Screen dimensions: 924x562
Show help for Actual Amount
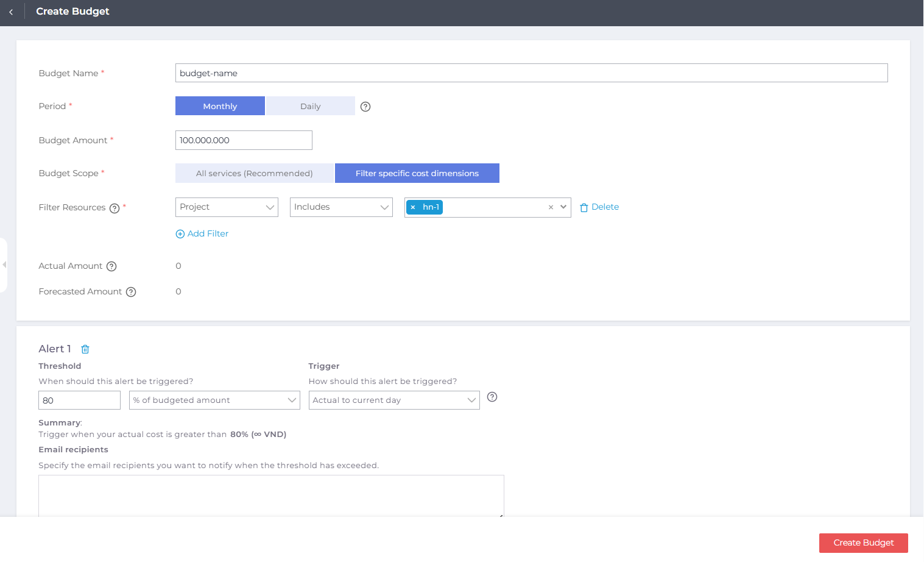(x=111, y=266)
